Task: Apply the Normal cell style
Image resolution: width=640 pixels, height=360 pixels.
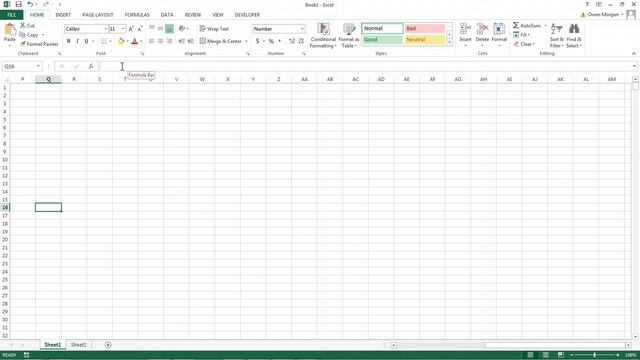Action: click(x=382, y=29)
